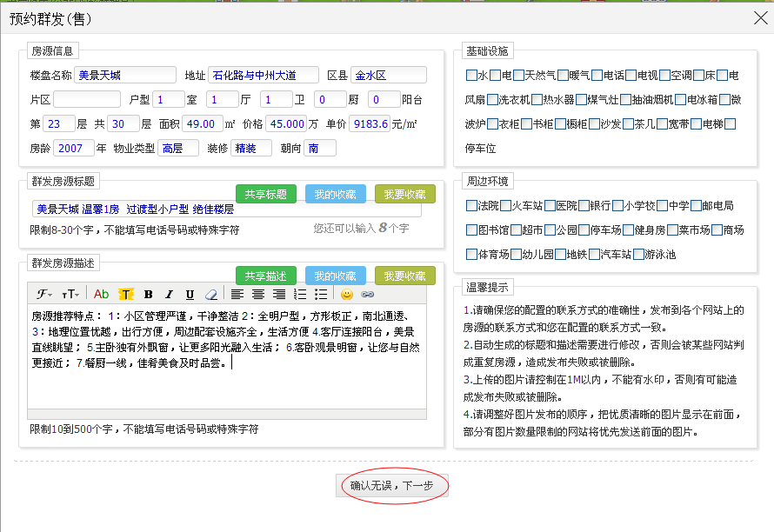Tick the 电冰箱 checkbox
This screenshot has width=774, height=532.
681,100
